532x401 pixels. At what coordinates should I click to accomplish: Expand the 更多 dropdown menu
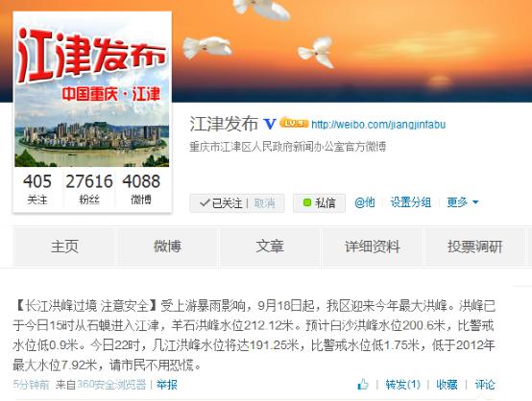coord(463,202)
